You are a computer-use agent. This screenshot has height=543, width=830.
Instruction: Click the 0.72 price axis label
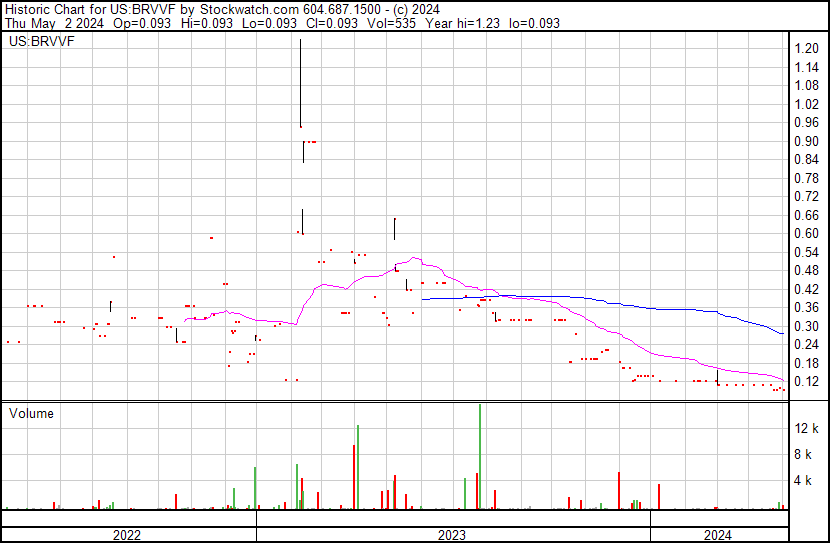tap(806, 196)
